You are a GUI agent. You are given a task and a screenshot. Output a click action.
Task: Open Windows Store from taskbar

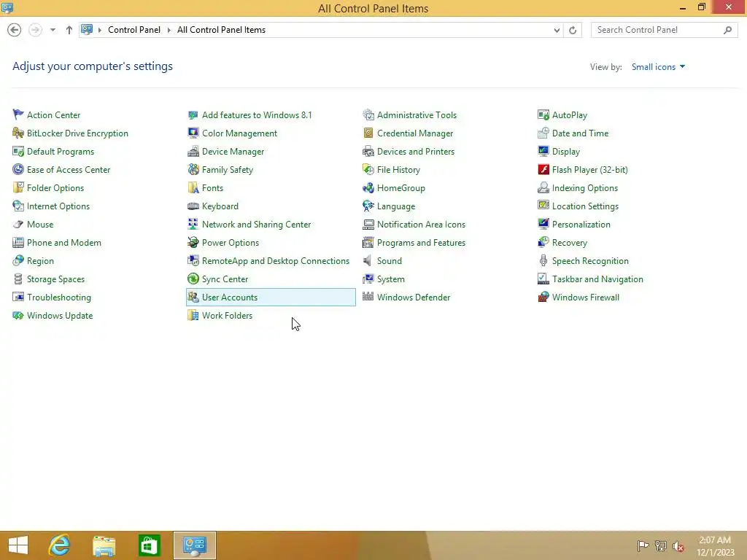tap(149, 545)
